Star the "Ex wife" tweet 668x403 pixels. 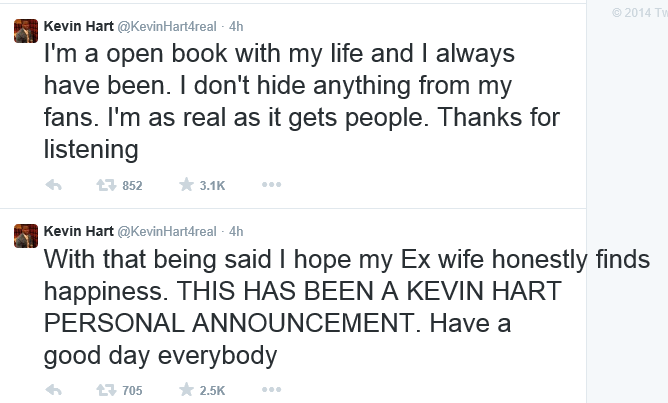[x=185, y=390]
